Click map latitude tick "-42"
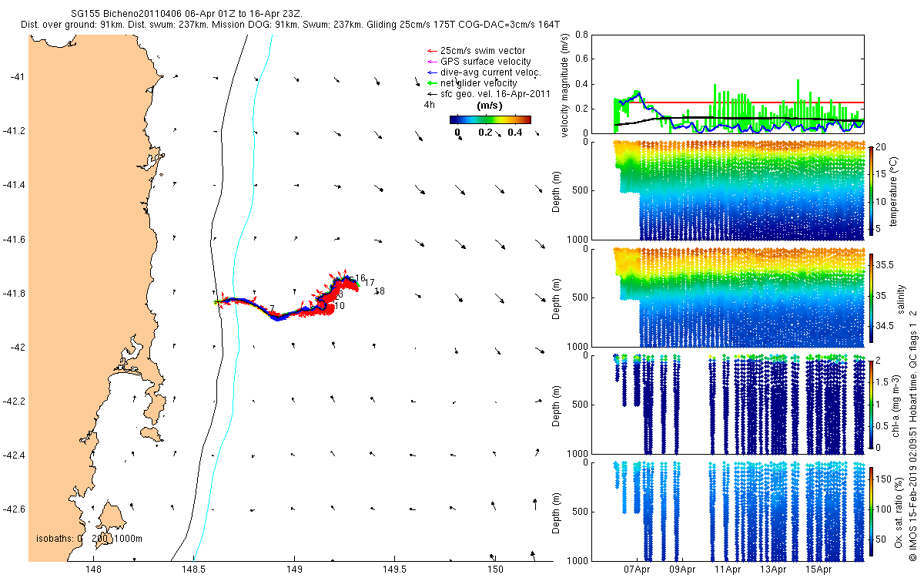 pos(18,348)
